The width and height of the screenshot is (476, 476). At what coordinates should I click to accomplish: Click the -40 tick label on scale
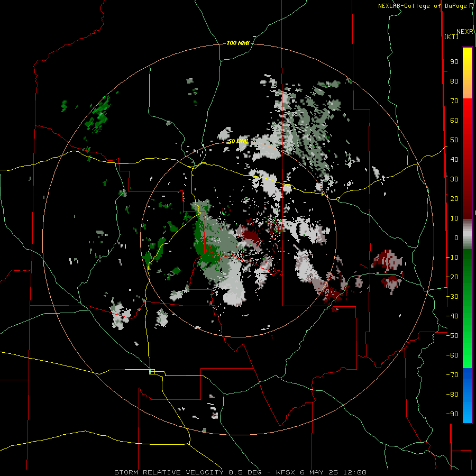[x=452, y=316]
